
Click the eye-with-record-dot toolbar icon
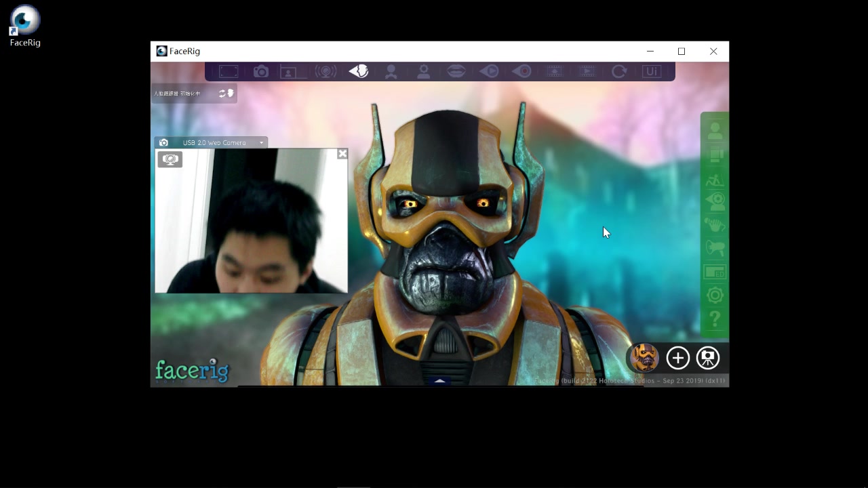pyautogui.click(x=521, y=71)
